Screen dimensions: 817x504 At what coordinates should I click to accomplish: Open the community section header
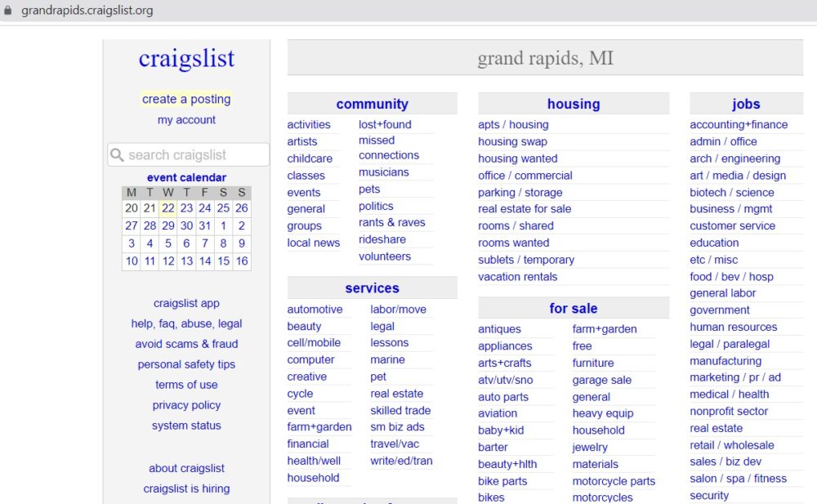372,104
